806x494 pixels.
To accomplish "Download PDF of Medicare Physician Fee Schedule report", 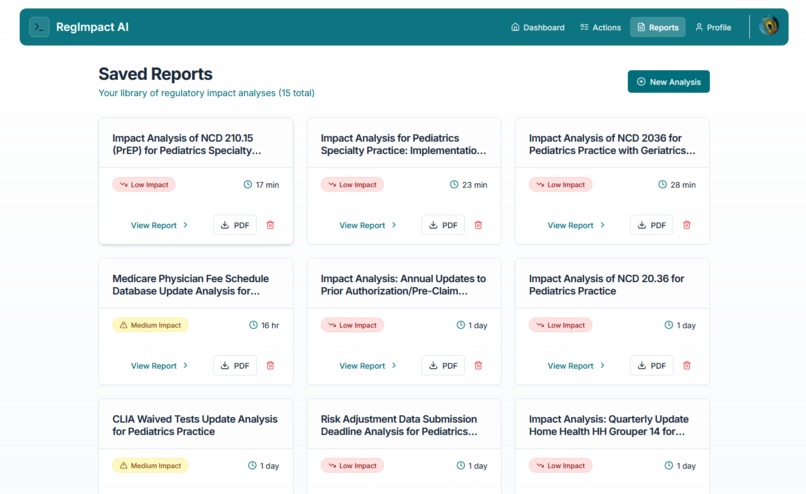I will 235,365.
